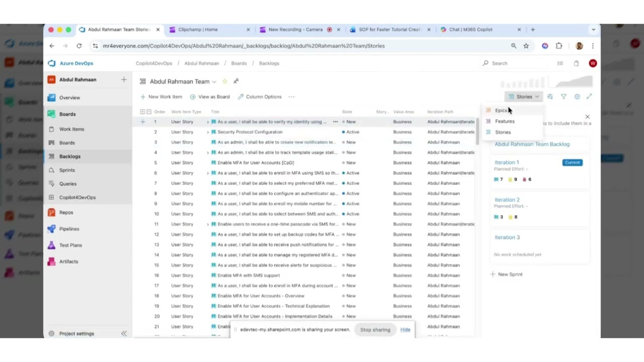
Task: Open view options sliders icon
Action: pyautogui.click(x=550, y=97)
